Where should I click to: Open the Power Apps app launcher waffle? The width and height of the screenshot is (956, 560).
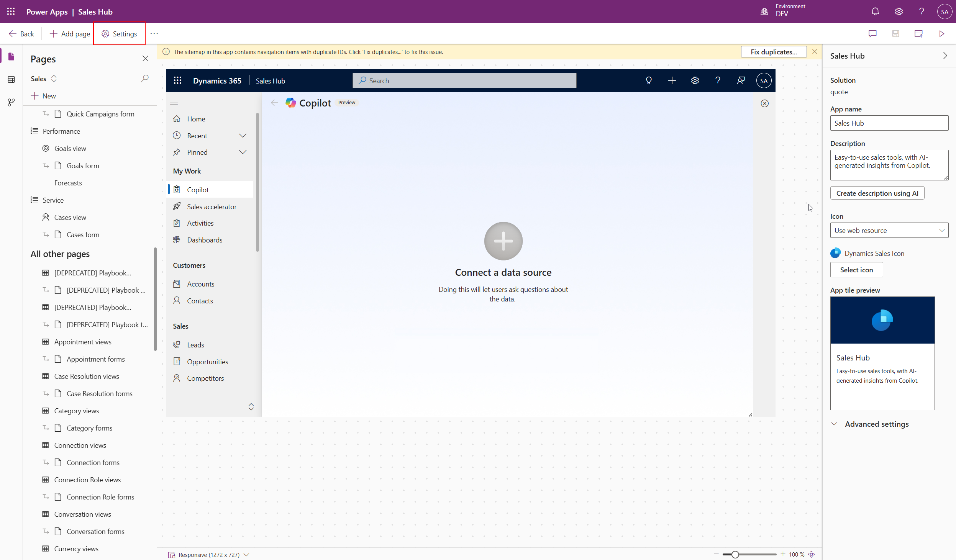point(11,11)
